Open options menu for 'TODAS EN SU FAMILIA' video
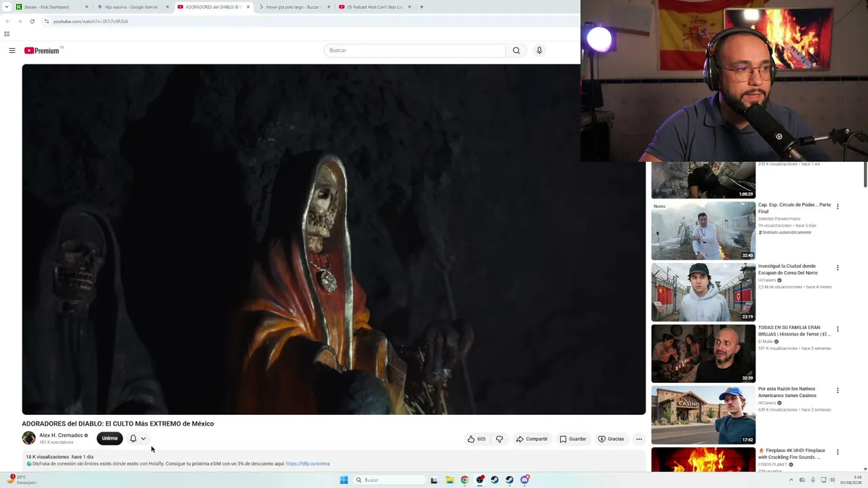The image size is (868, 488). pyautogui.click(x=837, y=329)
